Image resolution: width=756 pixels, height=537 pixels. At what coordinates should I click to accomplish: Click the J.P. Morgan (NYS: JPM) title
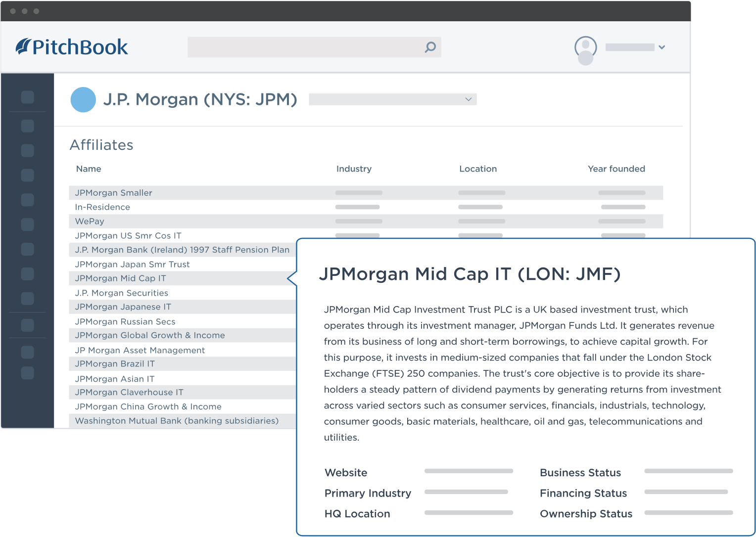point(200,99)
